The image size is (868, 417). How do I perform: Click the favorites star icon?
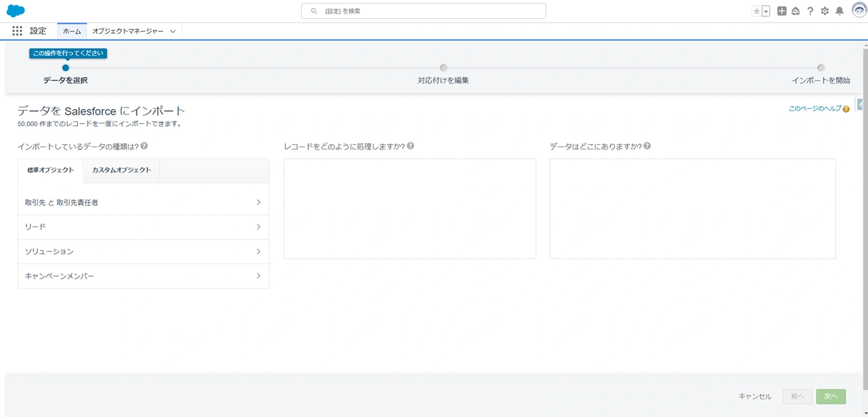click(756, 11)
